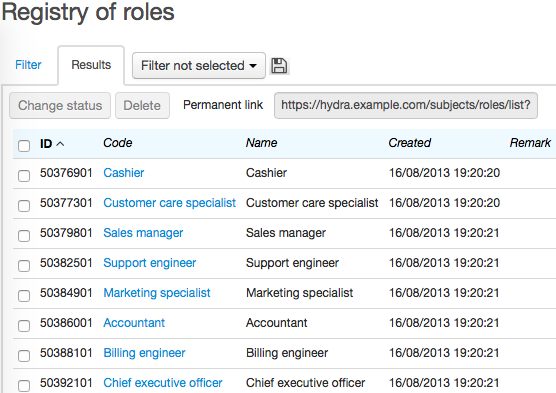Click the Change status button

[60, 106]
